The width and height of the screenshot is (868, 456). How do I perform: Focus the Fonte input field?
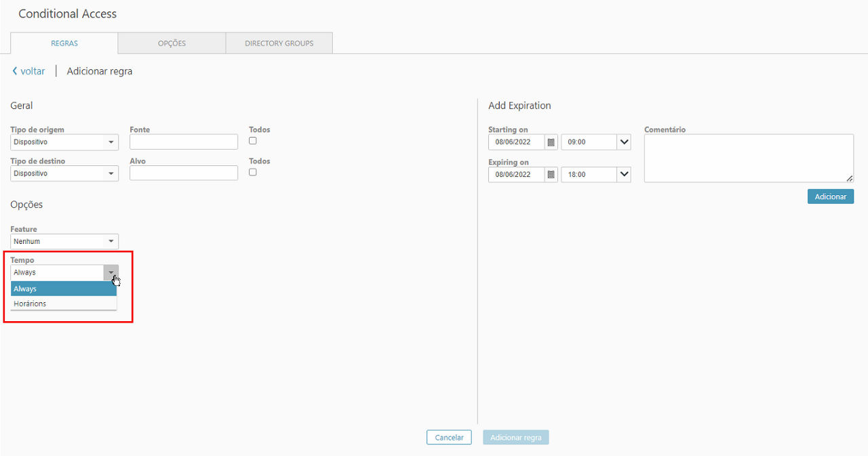point(184,142)
